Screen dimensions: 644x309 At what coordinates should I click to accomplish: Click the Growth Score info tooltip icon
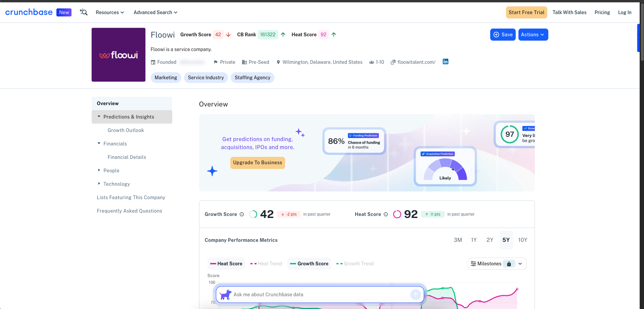242,214
